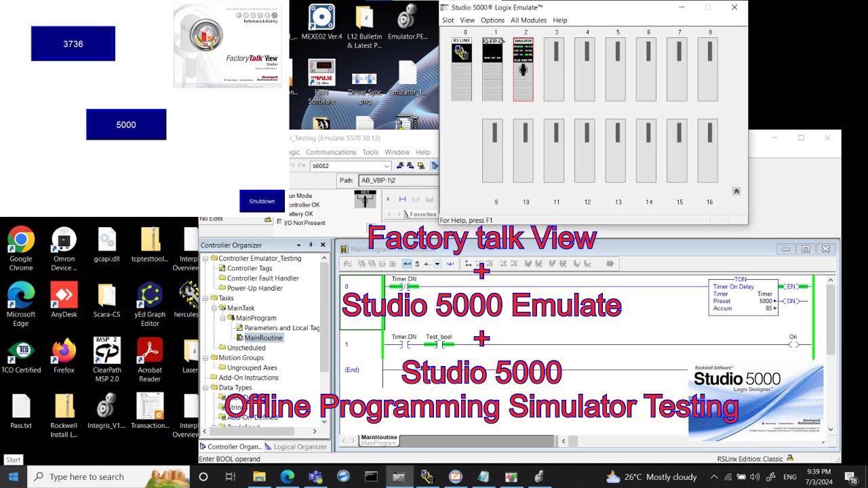The image size is (868, 488).
Task: Select the MainRoutine editor tab
Action: [x=378, y=441]
